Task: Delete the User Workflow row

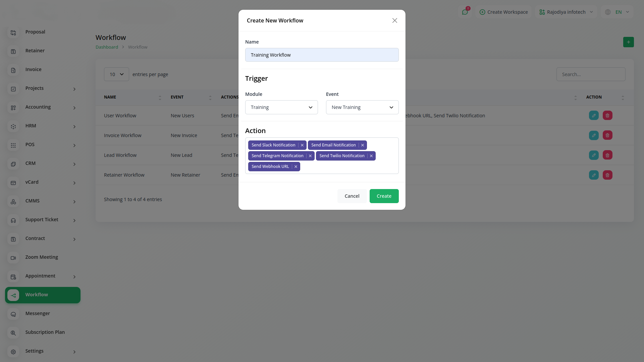Action: pos(607,115)
